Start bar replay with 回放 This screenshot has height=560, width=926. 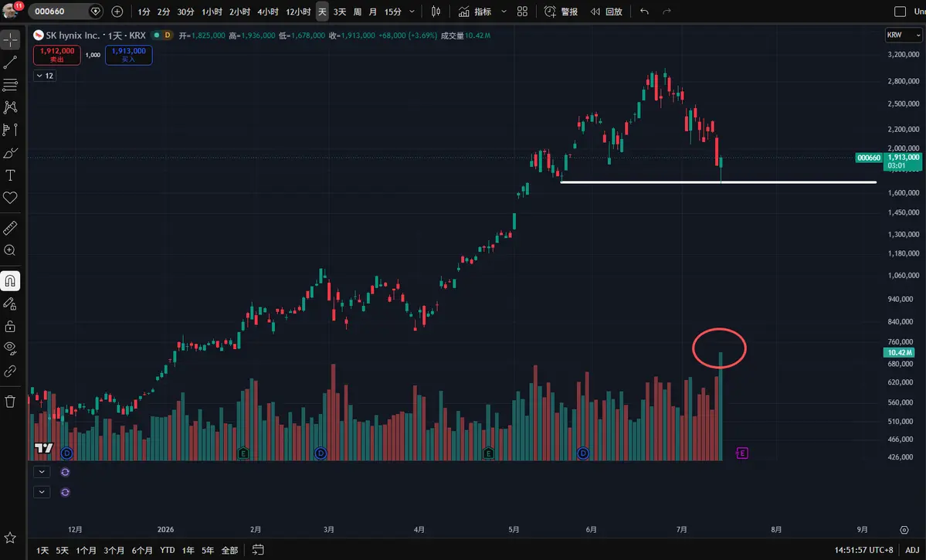click(606, 12)
